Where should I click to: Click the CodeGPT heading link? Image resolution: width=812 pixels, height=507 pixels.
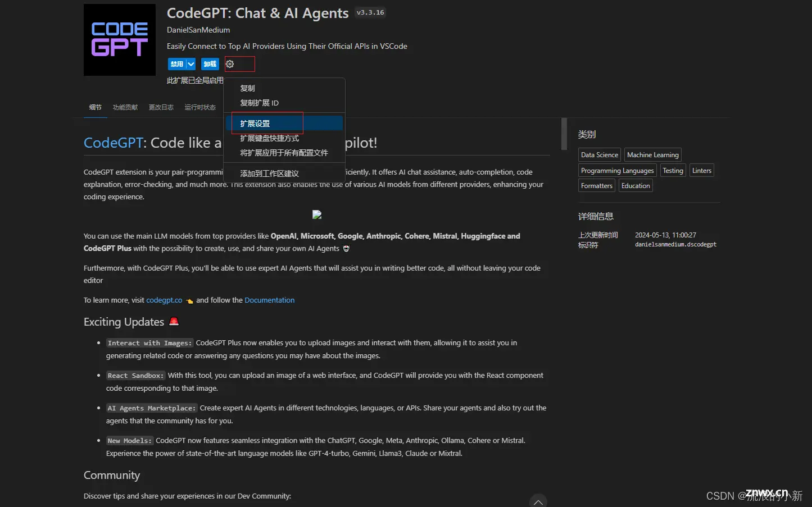coord(114,143)
